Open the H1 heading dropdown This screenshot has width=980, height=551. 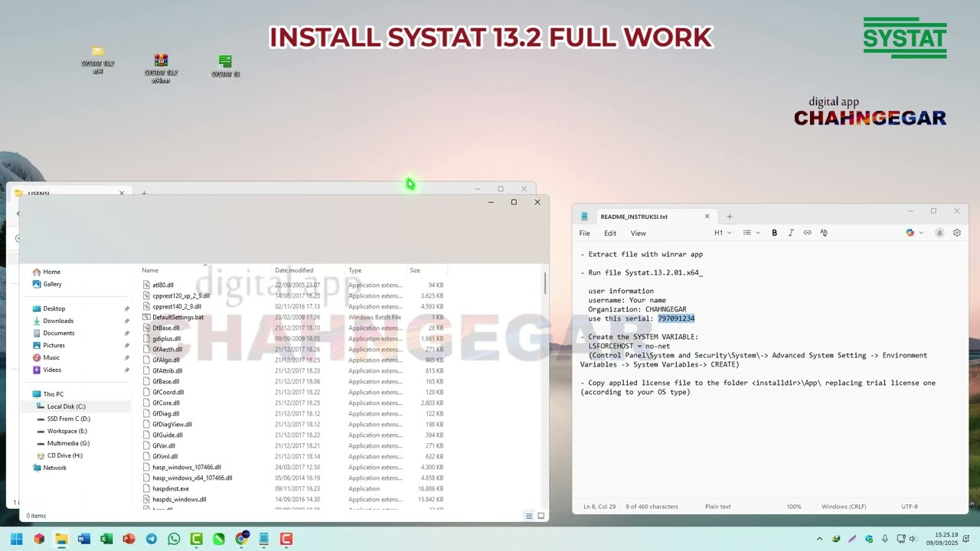point(723,233)
